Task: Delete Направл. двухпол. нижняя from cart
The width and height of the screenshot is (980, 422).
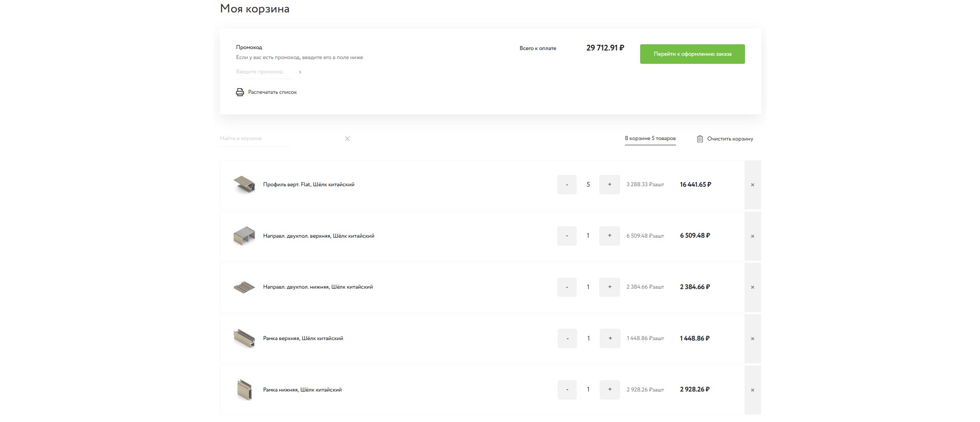Action: (752, 287)
